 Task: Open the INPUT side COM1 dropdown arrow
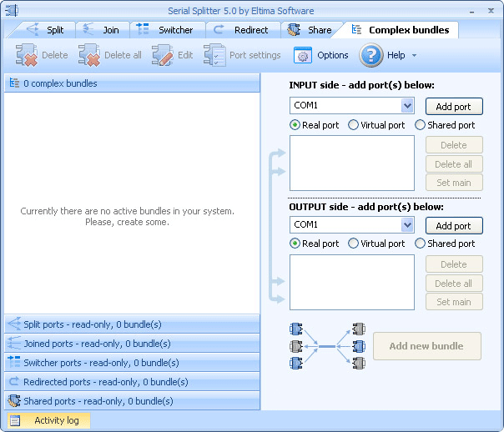point(407,106)
